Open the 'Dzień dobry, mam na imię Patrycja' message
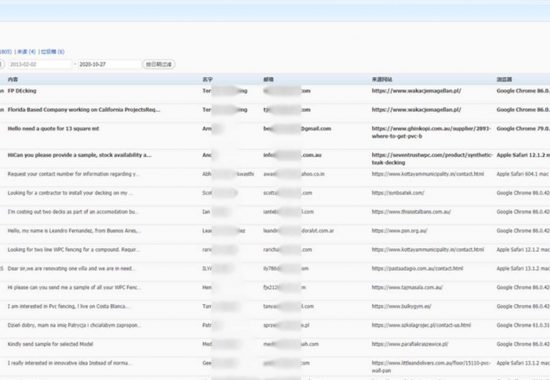Viewport: 550px width, 380px height. tap(74, 326)
